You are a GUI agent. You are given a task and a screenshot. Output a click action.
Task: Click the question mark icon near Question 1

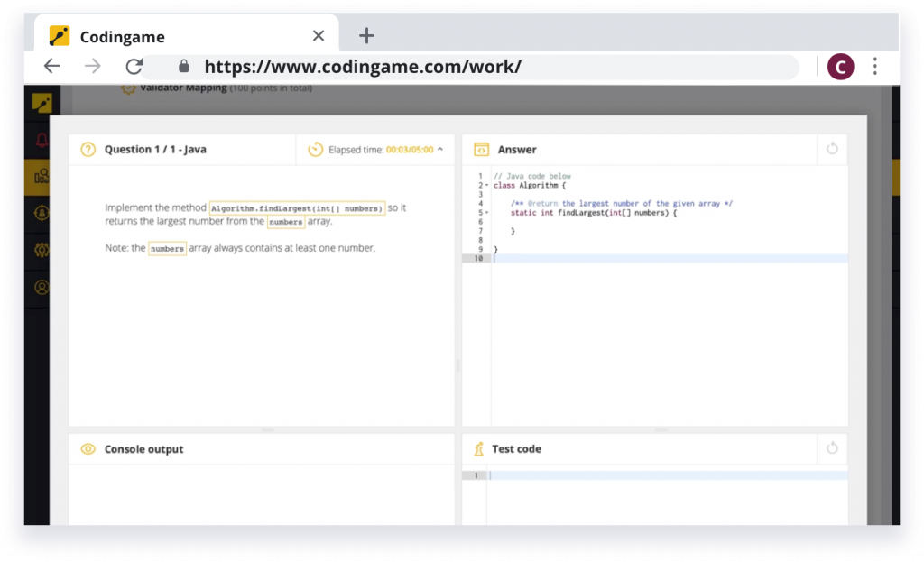87,150
